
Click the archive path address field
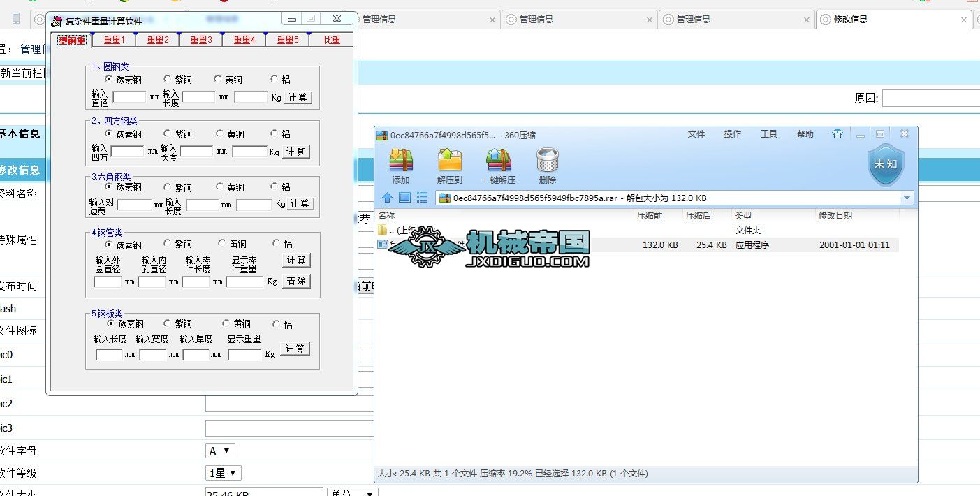click(x=668, y=198)
